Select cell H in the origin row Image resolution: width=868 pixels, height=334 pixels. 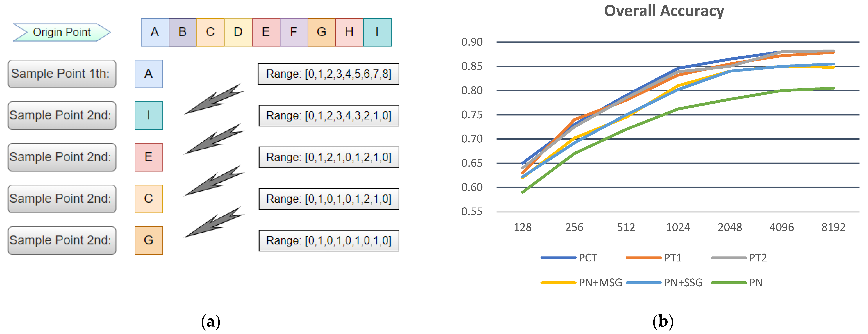click(349, 32)
